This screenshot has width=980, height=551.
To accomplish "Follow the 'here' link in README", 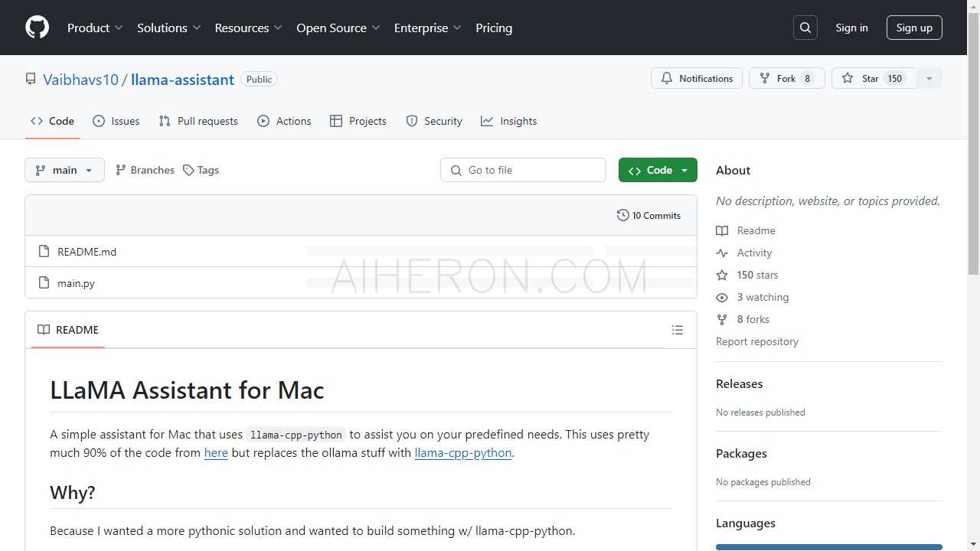I will click(216, 452).
